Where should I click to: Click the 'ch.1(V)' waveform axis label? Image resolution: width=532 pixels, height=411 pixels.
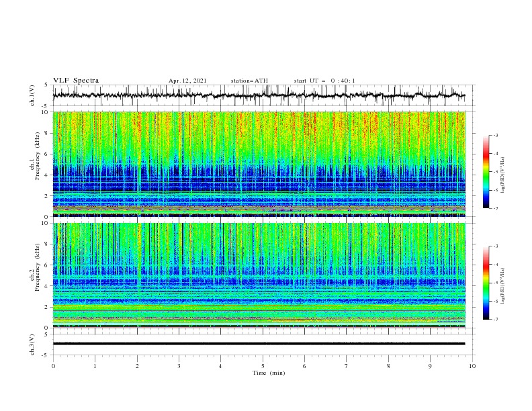[32, 95]
